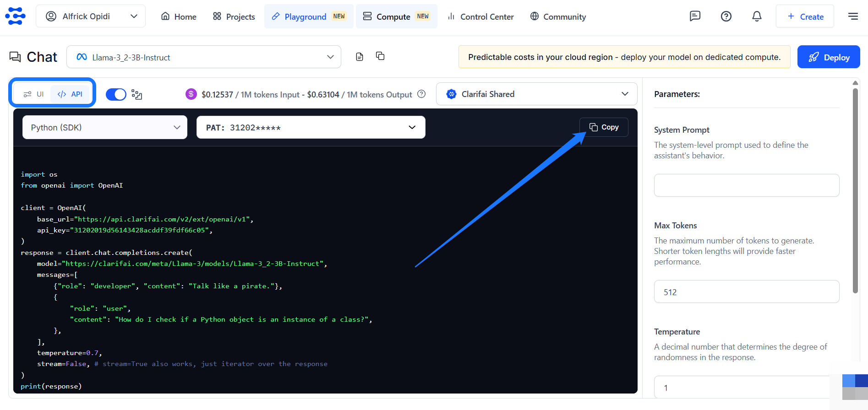
Task: Click the Clarifai logo icon
Action: coord(15,16)
